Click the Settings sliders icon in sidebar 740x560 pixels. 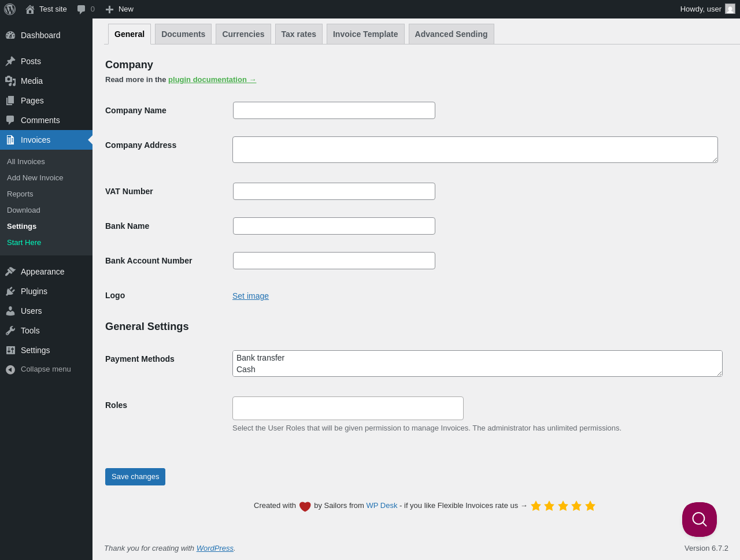point(10,350)
